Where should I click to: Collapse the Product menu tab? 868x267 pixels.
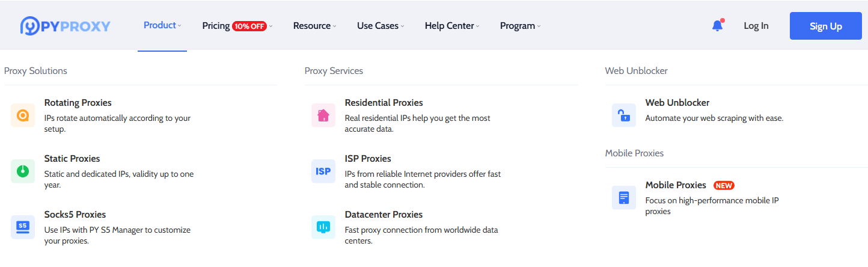pyautogui.click(x=162, y=25)
